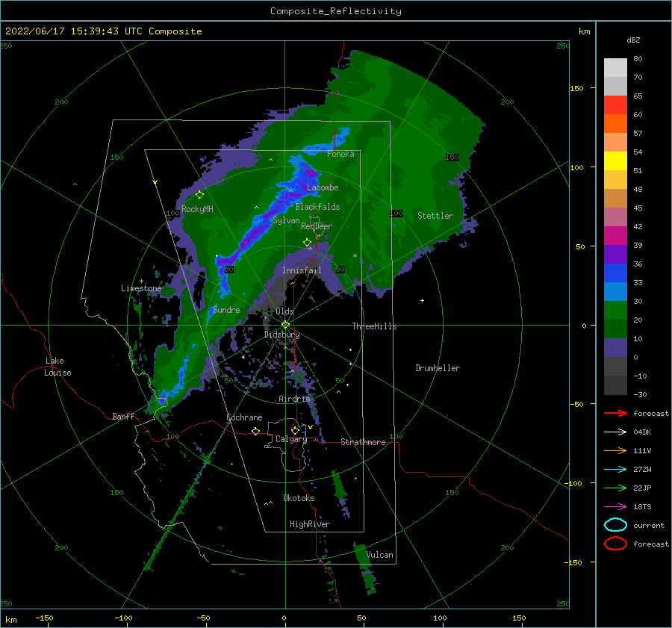Viewport: 672px width, 628px height.
Task: Click yellow diamond marker above Calgary label
Action: click(295, 430)
